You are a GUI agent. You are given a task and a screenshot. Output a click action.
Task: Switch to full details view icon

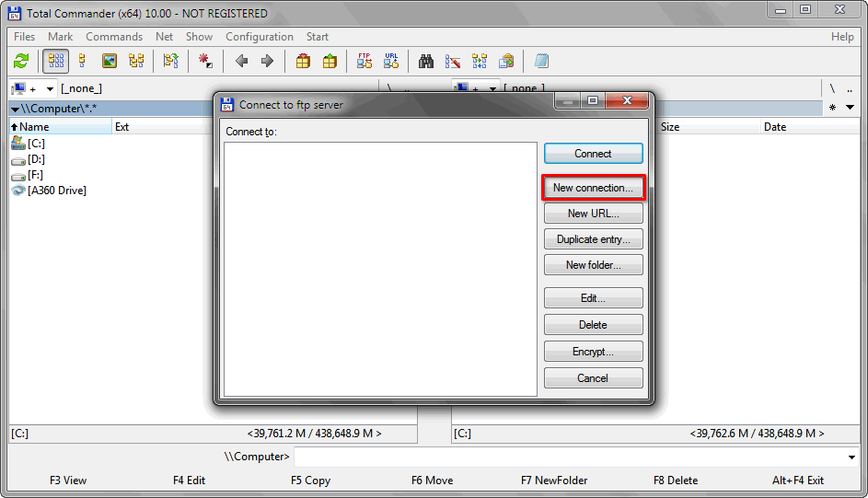82,61
